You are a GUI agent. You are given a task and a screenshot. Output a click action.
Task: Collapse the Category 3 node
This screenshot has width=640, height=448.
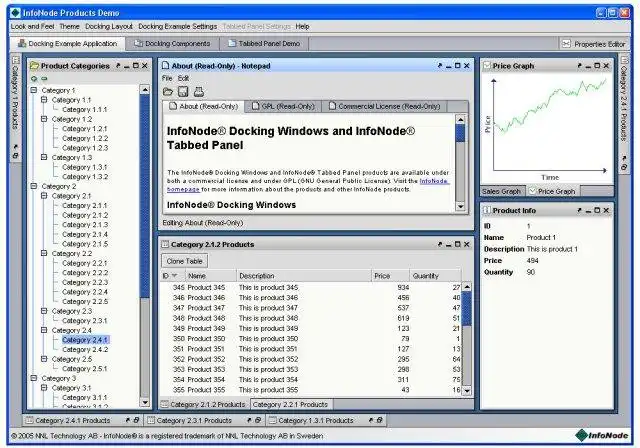pyautogui.click(x=34, y=378)
